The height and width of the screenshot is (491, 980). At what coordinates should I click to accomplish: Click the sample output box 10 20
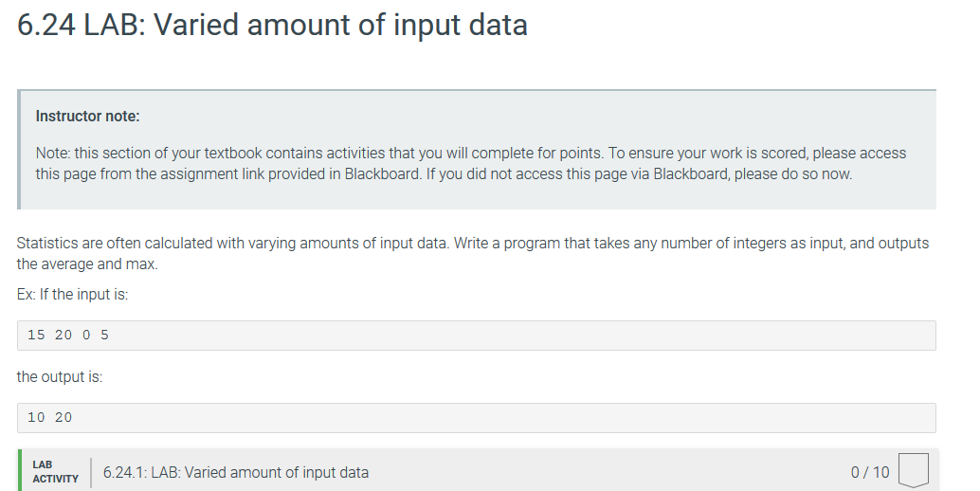476,418
